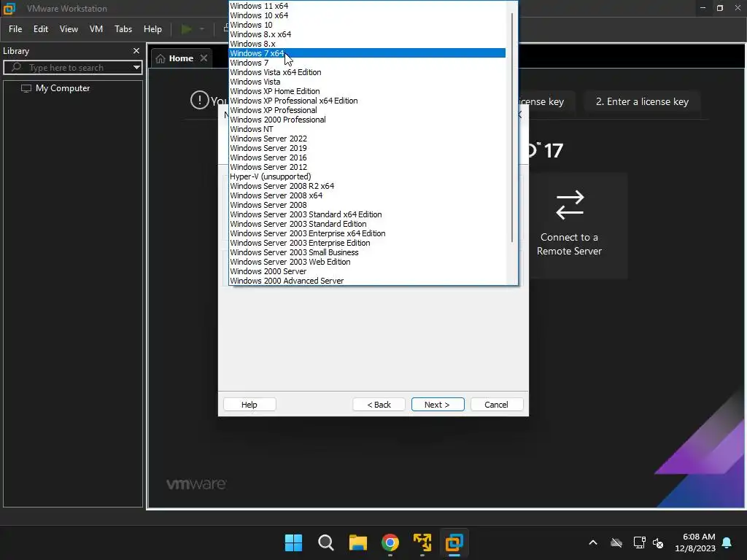Select Windows Server 2008 R2 x64

367,186
